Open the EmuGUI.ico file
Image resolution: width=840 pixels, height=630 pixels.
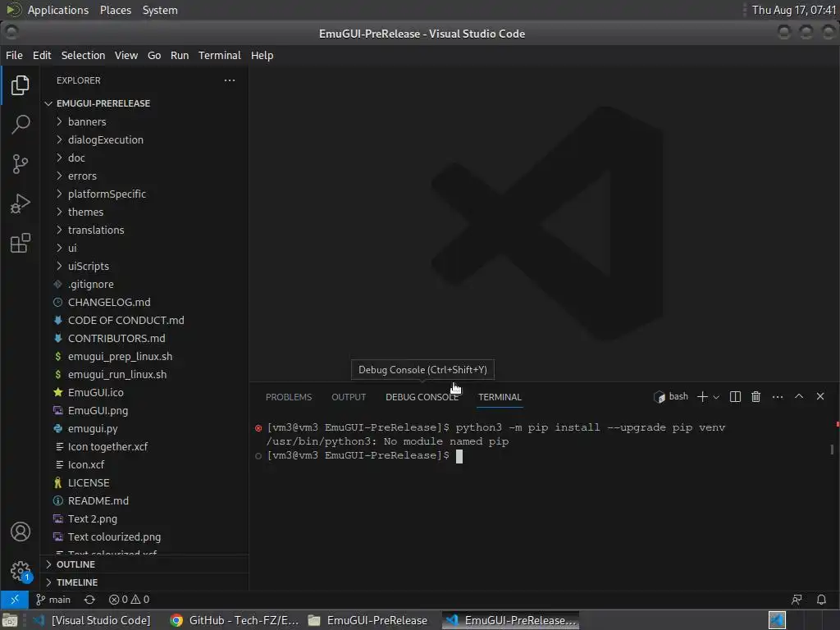point(144,393)
